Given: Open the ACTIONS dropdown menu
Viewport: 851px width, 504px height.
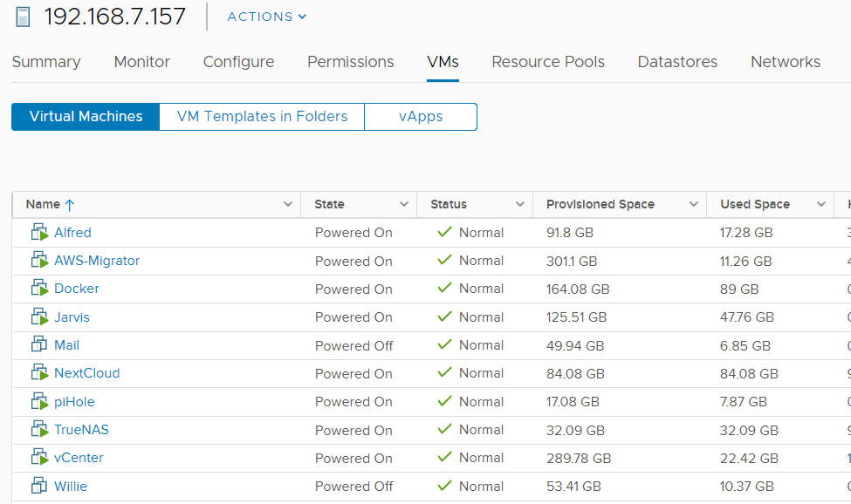Looking at the screenshot, I should 266,17.
